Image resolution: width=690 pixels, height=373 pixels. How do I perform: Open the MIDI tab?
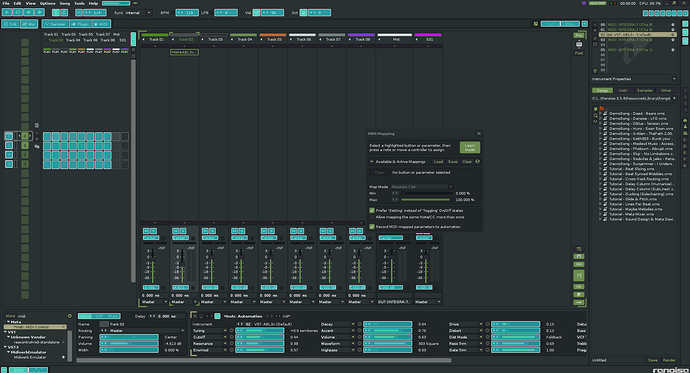pos(101,24)
